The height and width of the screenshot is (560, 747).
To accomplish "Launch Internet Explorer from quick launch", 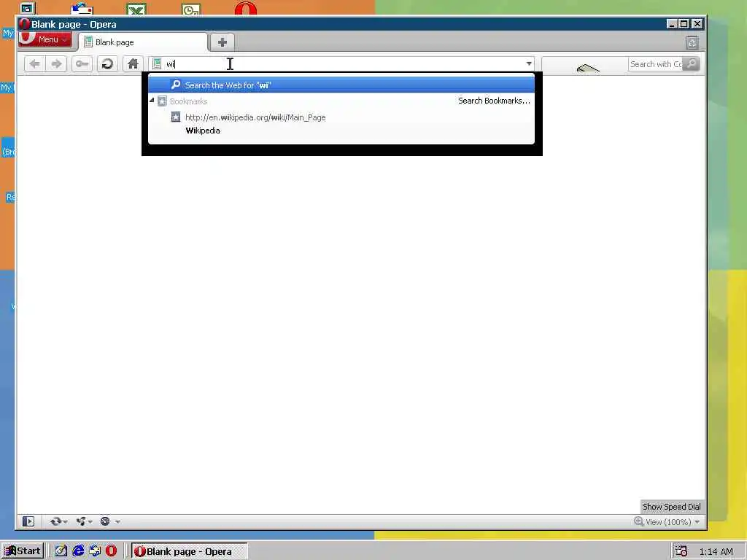I will tap(78, 551).
